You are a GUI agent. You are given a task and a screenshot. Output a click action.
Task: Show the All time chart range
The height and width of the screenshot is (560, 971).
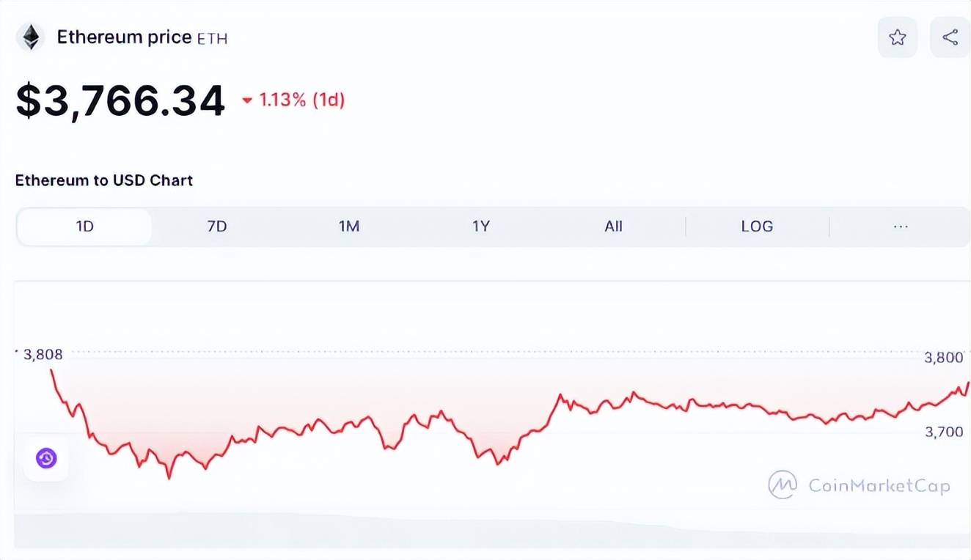(613, 226)
